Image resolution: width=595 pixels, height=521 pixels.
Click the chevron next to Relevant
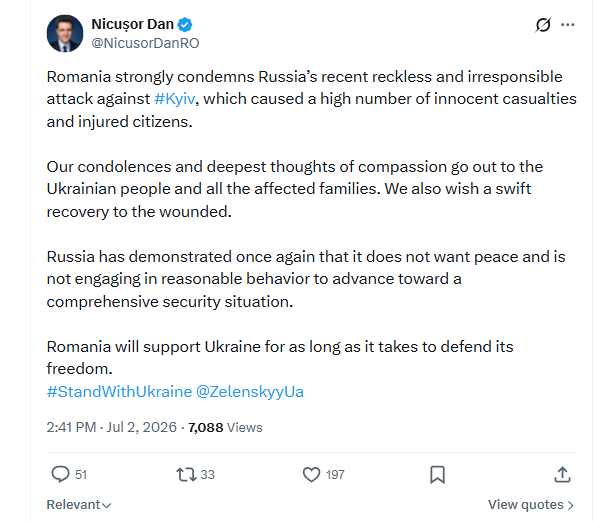tap(107, 505)
